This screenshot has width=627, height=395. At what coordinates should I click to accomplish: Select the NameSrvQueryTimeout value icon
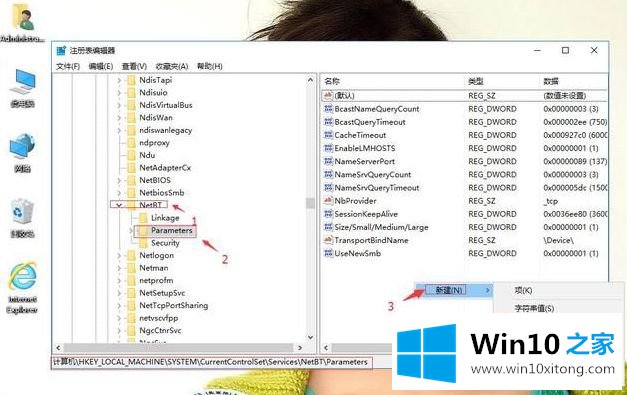[x=328, y=188]
